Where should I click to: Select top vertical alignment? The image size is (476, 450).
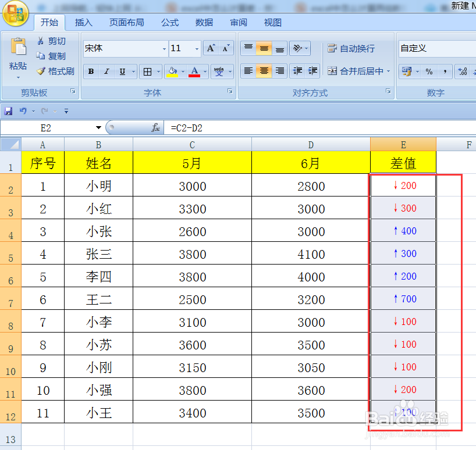248,48
